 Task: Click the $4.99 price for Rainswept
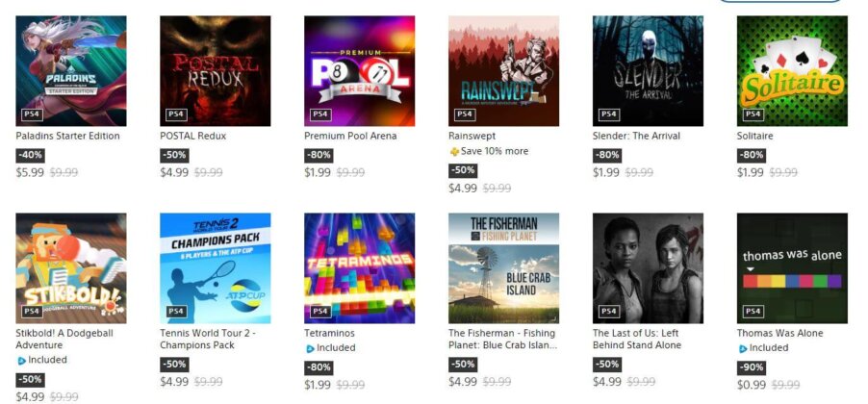(463, 189)
